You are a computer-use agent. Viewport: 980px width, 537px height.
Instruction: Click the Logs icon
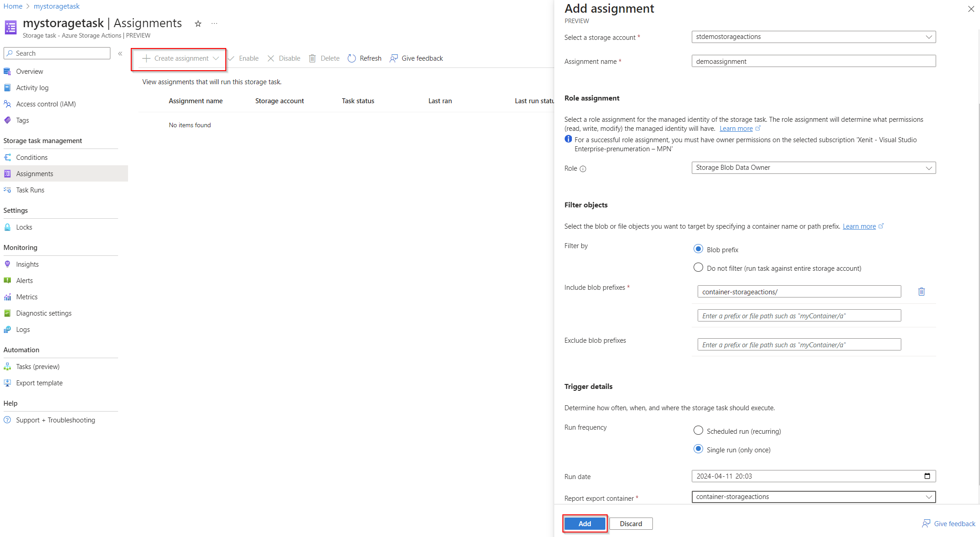(7, 330)
